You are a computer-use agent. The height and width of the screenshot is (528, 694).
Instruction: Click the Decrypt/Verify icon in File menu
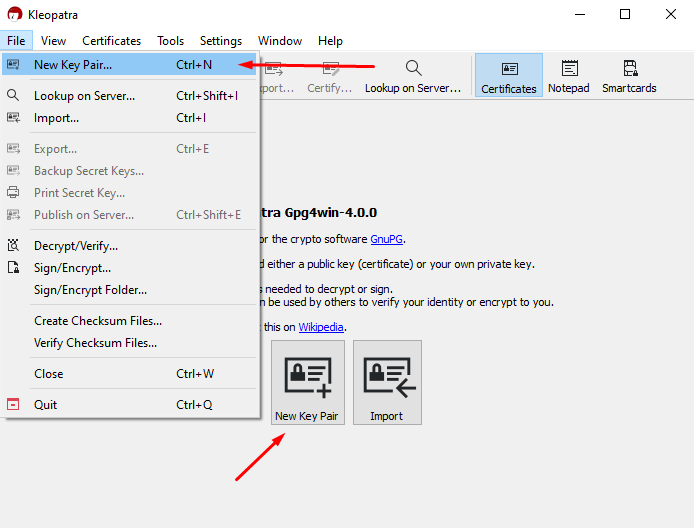point(13,245)
